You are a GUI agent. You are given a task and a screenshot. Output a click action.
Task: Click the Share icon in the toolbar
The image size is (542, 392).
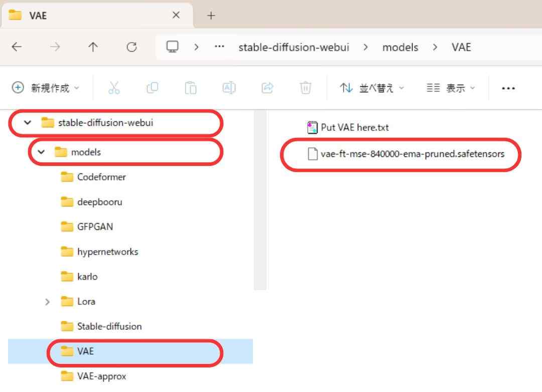(x=267, y=88)
